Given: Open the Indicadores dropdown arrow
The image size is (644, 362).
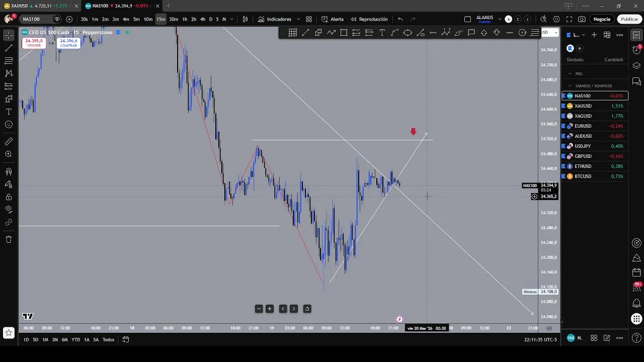Looking at the screenshot, I should 298,19.
